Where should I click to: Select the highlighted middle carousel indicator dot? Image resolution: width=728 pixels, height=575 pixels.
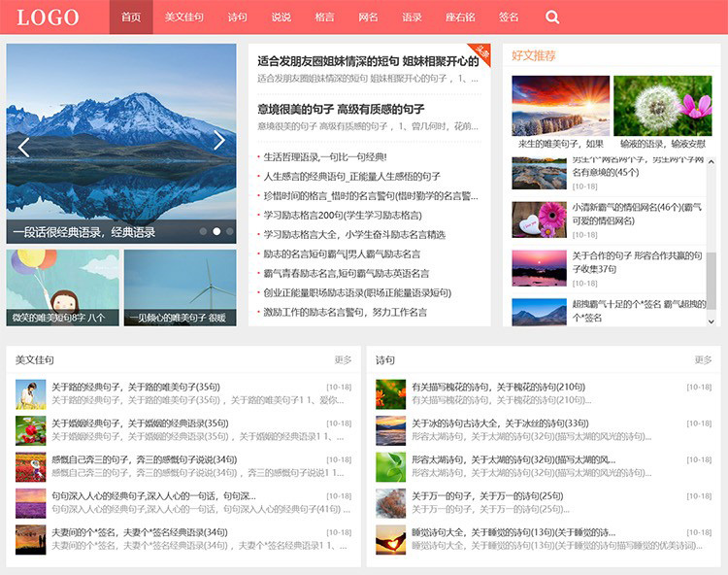(216, 231)
